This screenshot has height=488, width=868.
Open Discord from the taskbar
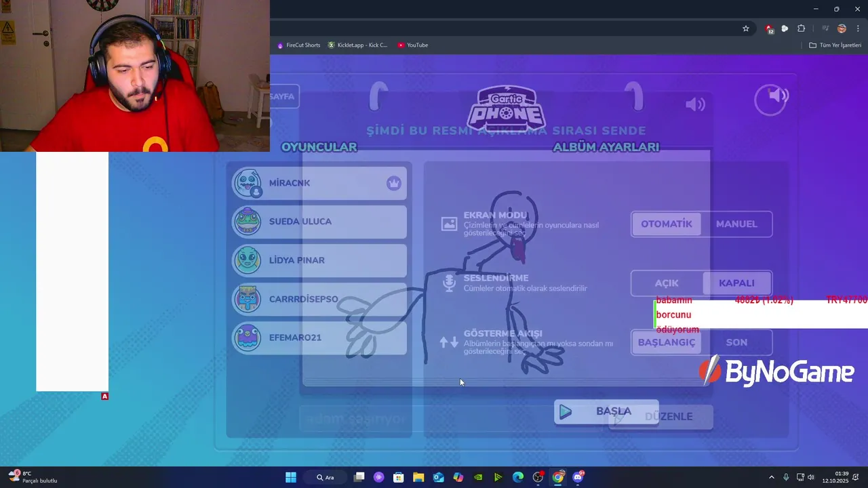coord(578,477)
